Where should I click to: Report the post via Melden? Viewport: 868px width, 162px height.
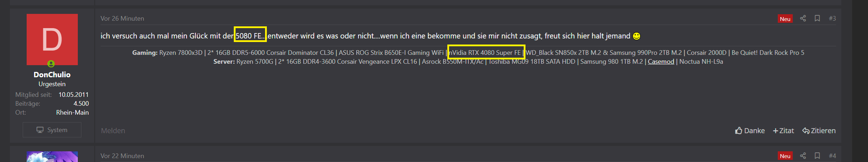point(113,131)
